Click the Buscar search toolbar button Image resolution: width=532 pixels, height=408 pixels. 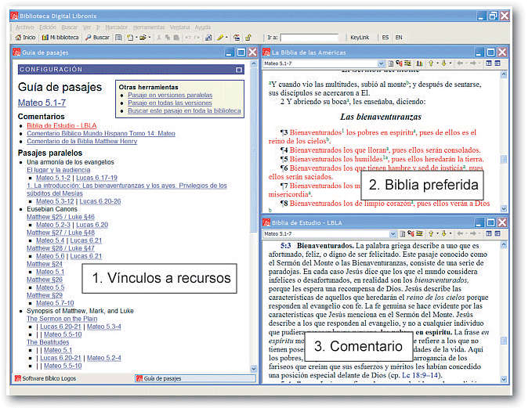(97, 38)
